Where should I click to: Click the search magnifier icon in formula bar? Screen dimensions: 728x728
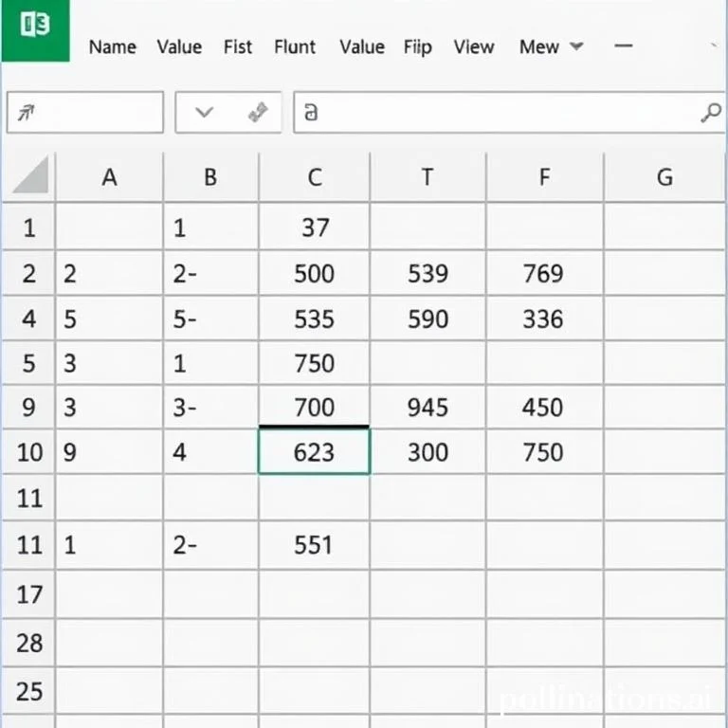710,114
